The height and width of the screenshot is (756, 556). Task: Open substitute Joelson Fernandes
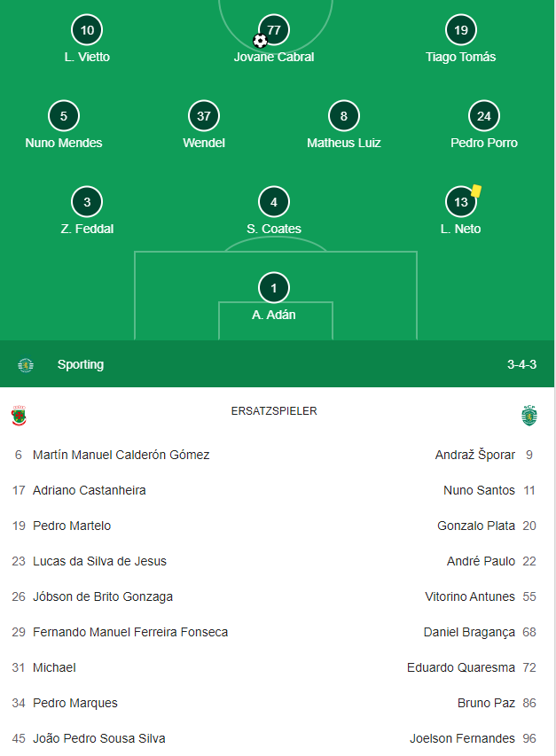[x=462, y=738]
